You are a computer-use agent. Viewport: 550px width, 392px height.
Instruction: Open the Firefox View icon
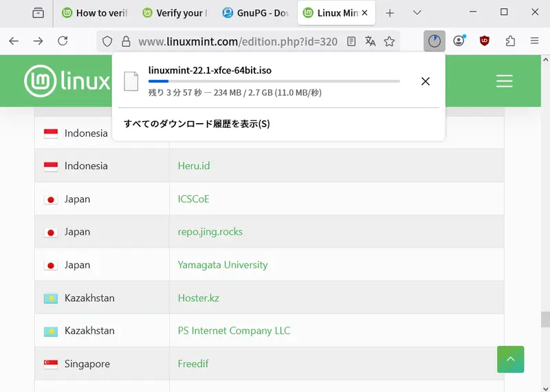[x=38, y=13]
